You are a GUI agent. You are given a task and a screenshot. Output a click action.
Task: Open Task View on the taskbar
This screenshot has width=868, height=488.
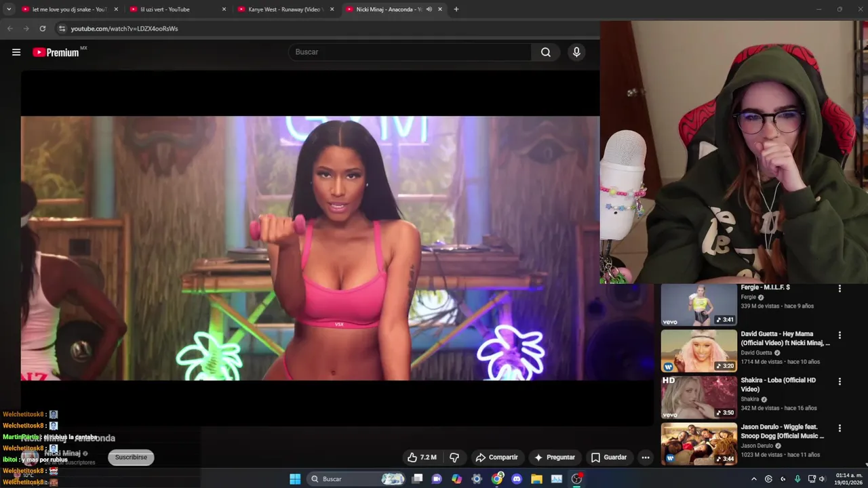418,479
